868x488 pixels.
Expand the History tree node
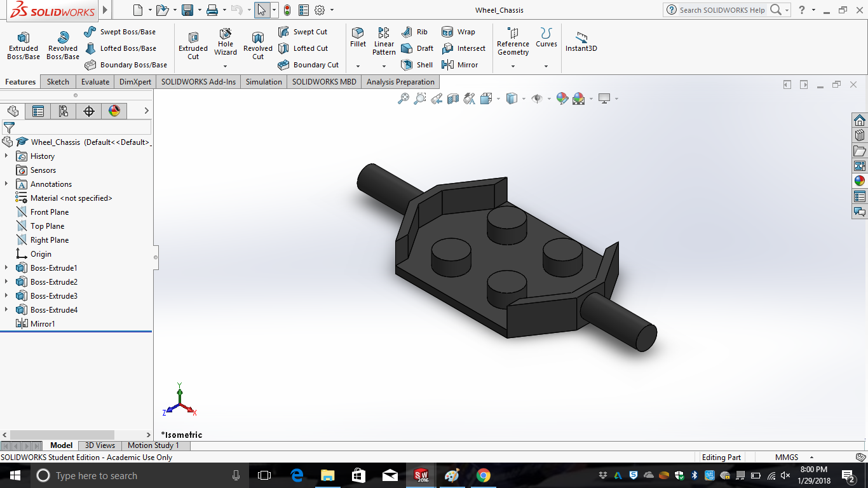pyautogui.click(x=6, y=156)
